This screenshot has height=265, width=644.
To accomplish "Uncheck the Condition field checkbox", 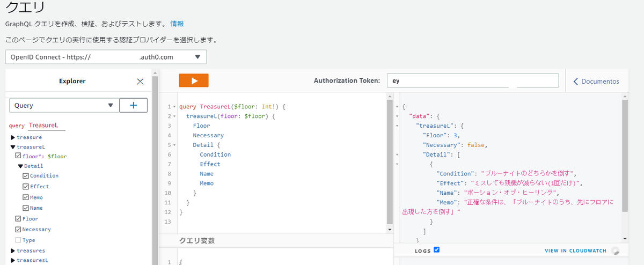I will coord(26,176).
